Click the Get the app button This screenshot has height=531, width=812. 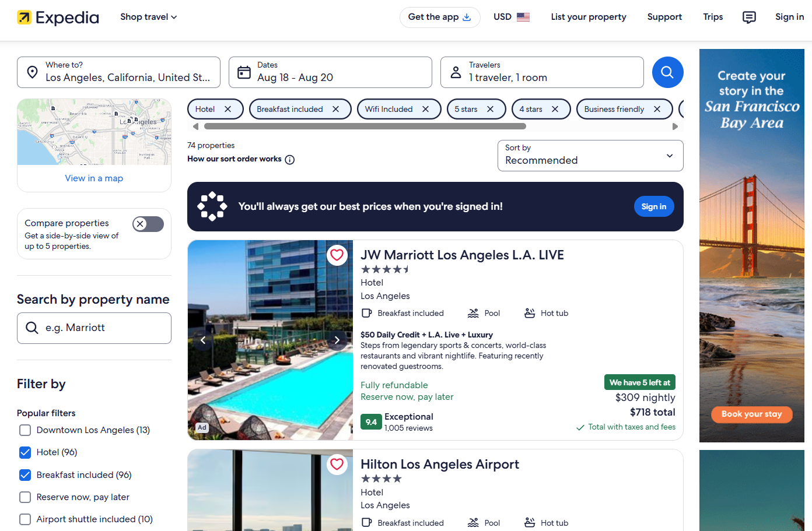tap(440, 17)
